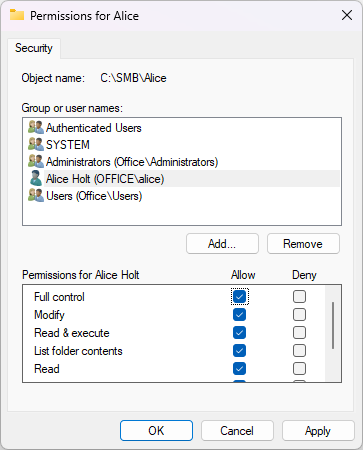This screenshot has width=363, height=450.
Task: Click the folder icon in title bar
Action: 17,15
